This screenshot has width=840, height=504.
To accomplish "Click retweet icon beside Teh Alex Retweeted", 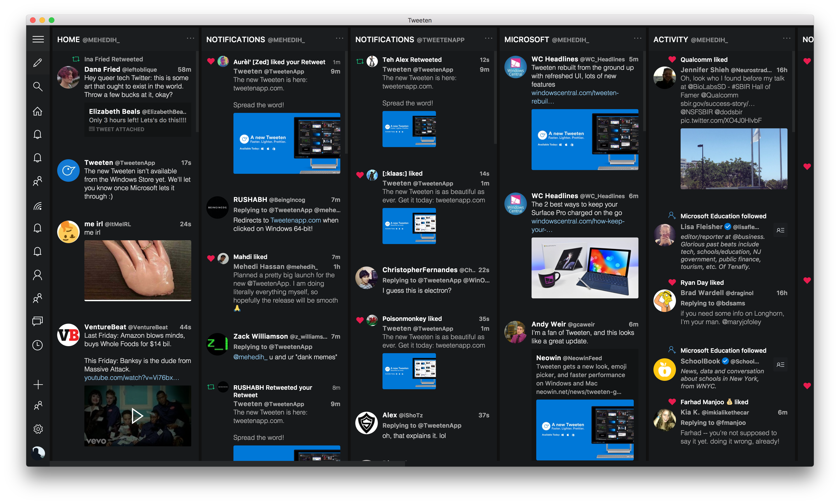I will (x=360, y=61).
